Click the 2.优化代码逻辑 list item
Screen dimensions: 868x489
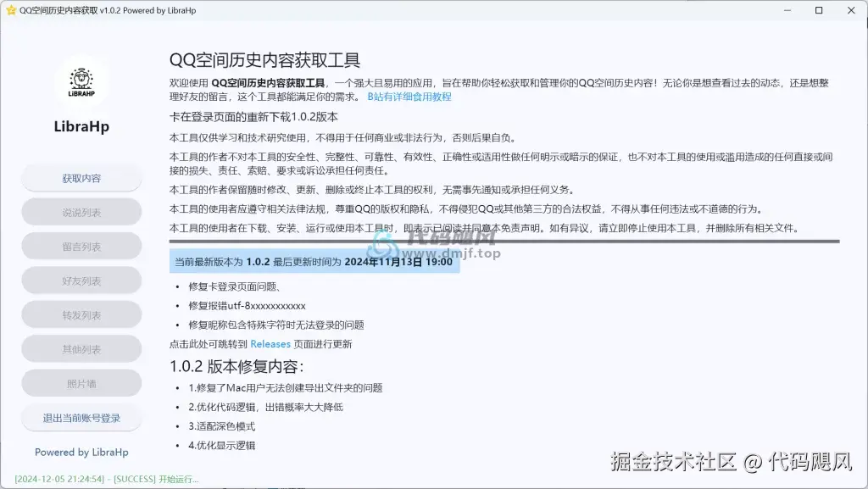(x=265, y=407)
